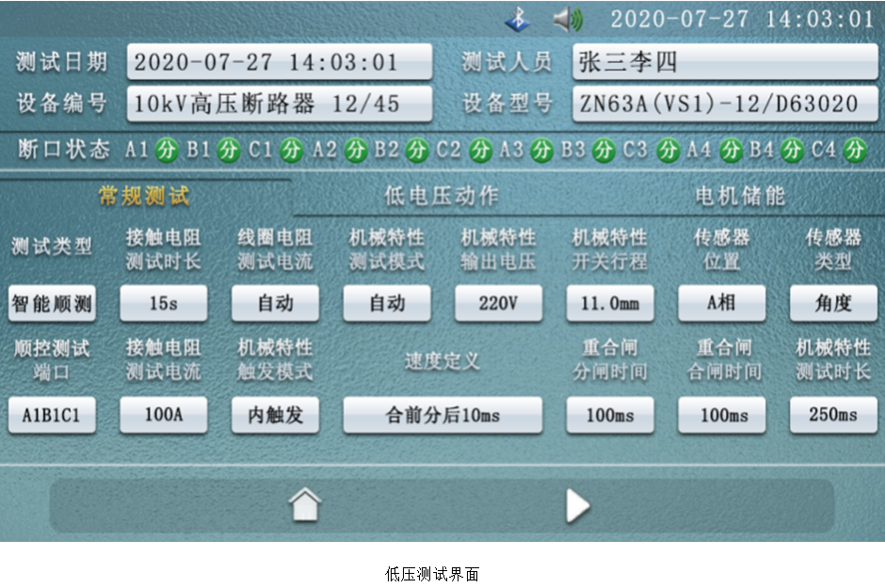Open the 角度 sensor type selector
This screenshot has height=588, width=885.
(x=833, y=303)
